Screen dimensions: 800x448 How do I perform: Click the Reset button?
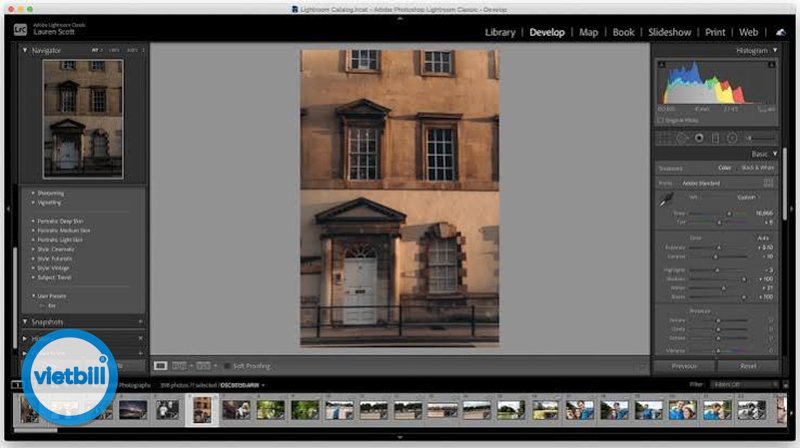(748, 366)
